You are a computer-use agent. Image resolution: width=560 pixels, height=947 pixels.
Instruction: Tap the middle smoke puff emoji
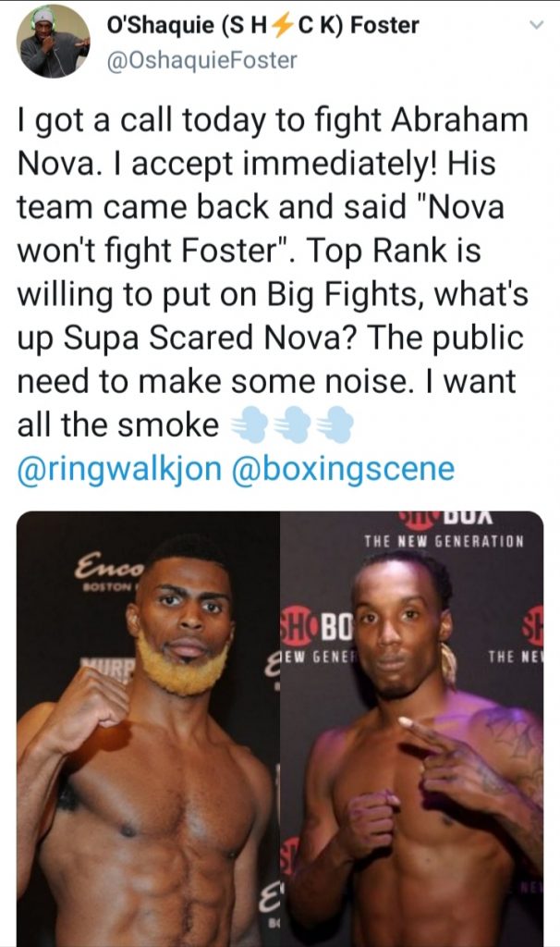(291, 424)
